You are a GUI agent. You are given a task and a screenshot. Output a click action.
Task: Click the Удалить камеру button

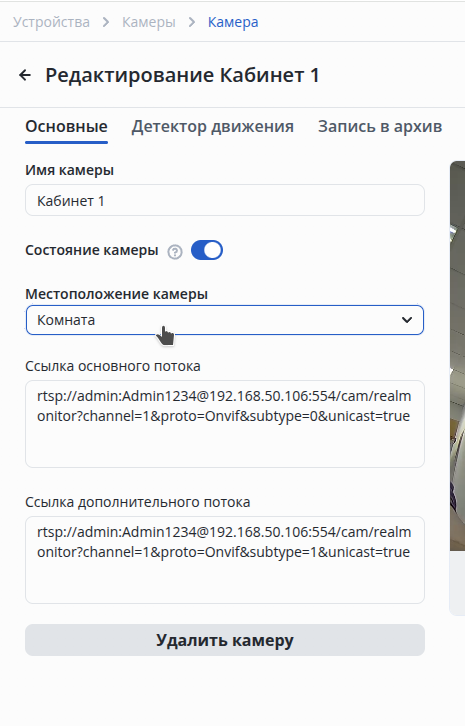click(225, 640)
